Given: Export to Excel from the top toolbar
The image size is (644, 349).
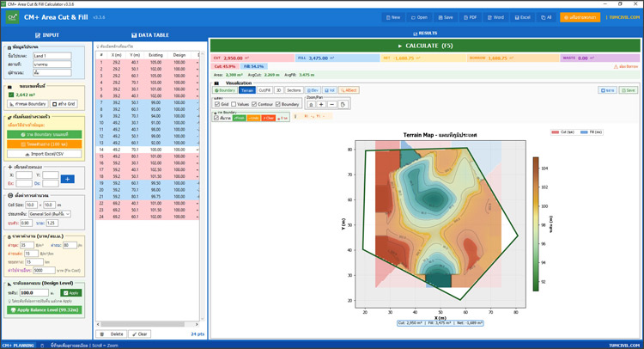Looking at the screenshot, I should [x=521, y=16].
